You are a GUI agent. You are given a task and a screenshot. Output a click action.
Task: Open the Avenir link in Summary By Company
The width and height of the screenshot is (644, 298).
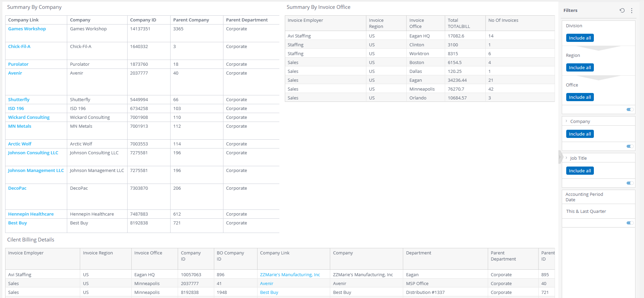pos(15,73)
